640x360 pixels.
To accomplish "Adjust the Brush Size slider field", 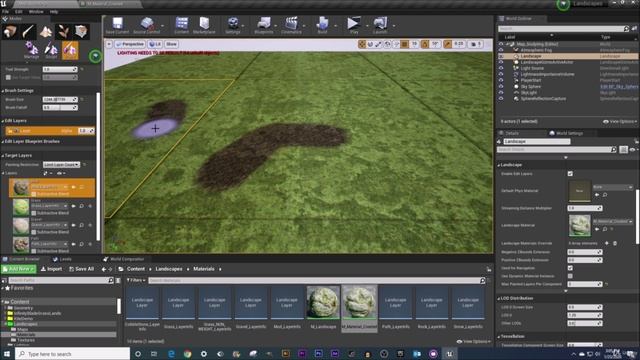I will (60, 99).
